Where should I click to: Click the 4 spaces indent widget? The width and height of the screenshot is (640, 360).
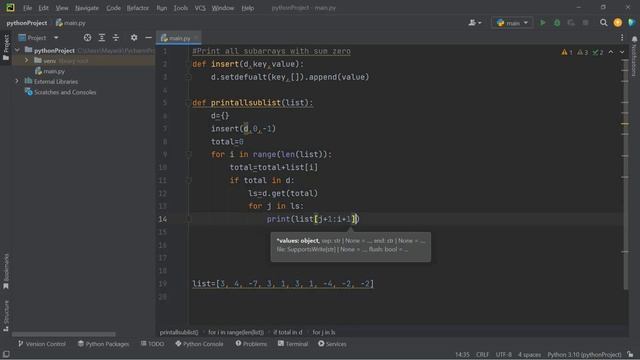pyautogui.click(x=529, y=354)
